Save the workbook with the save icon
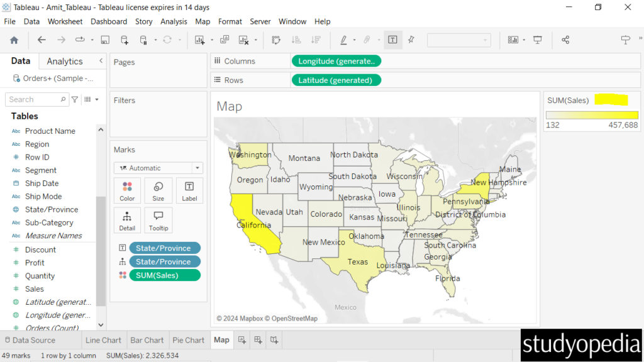Viewport: 644px width, 362px height. coord(105,40)
